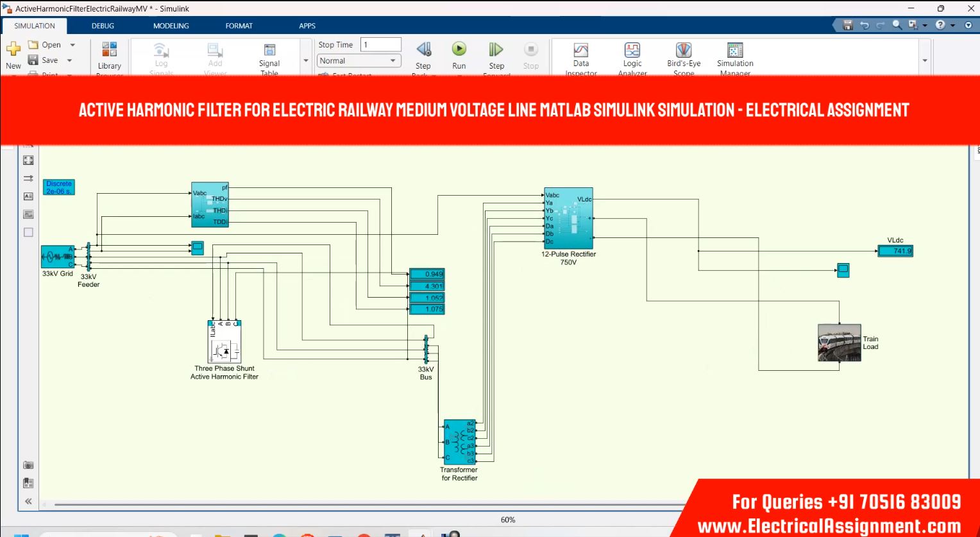Expand the Prepare gallery dropdown arrow
Viewport: 980px width, 537px height.
[306, 60]
